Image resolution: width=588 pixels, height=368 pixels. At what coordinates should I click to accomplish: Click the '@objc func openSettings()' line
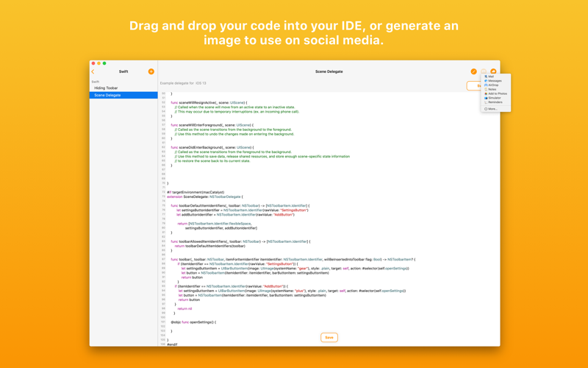[x=193, y=322]
